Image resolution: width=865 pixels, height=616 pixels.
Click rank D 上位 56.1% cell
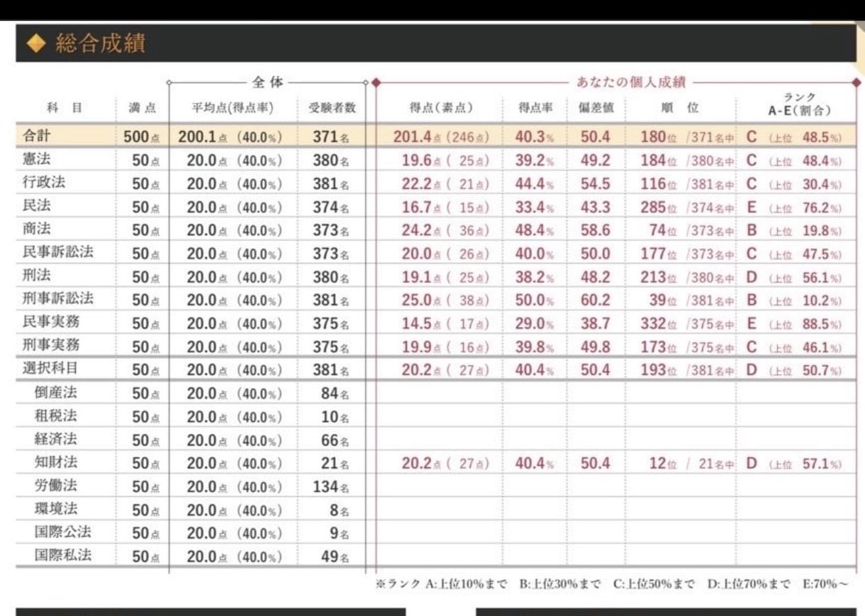tap(794, 277)
